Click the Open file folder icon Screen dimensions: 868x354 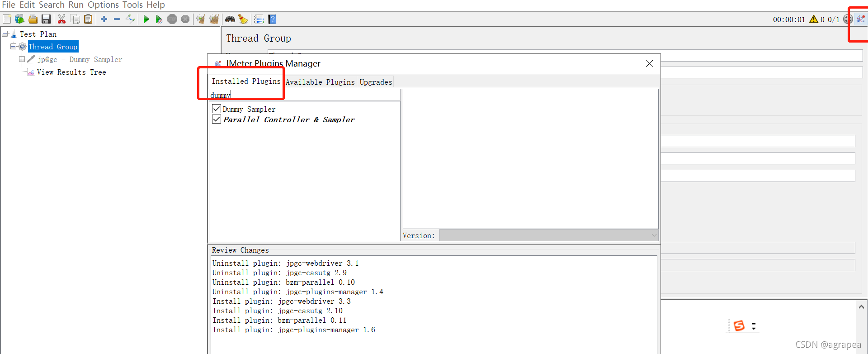pos(33,19)
